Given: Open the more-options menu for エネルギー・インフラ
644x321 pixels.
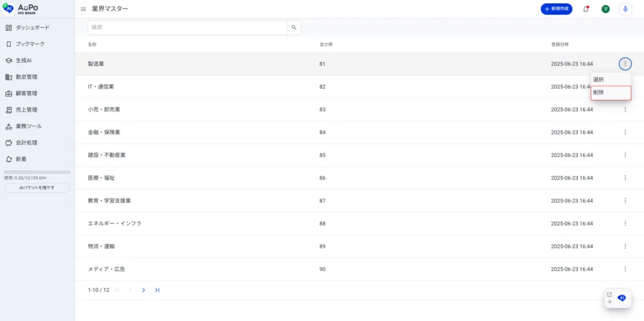Looking at the screenshot, I should pos(625,223).
